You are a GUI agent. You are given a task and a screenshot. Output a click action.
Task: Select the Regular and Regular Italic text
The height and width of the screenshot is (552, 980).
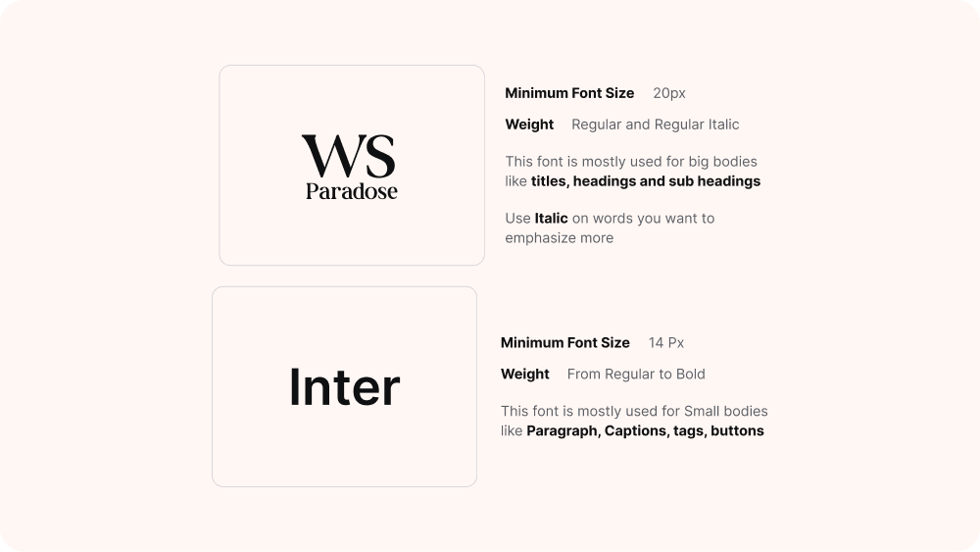pos(655,125)
